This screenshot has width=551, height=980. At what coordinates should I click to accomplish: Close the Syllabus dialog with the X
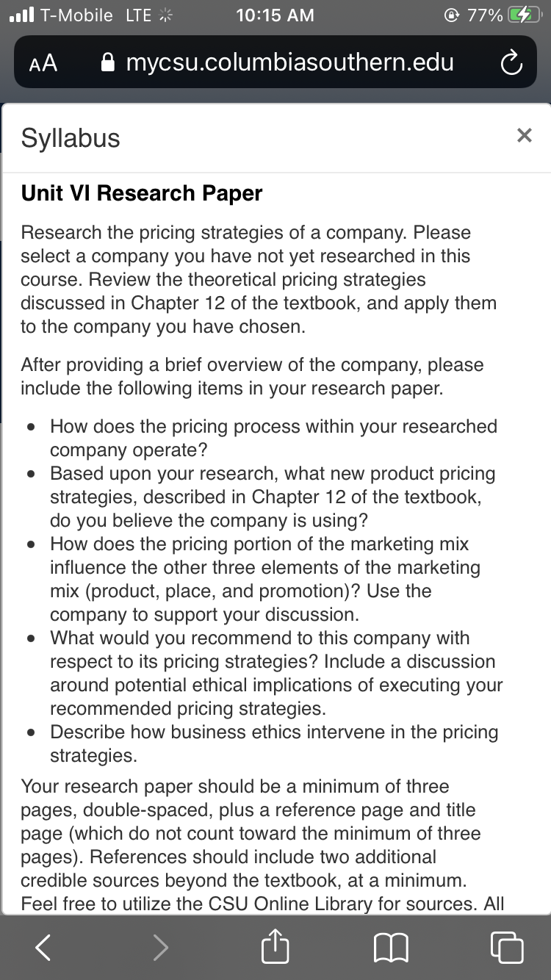point(524,135)
